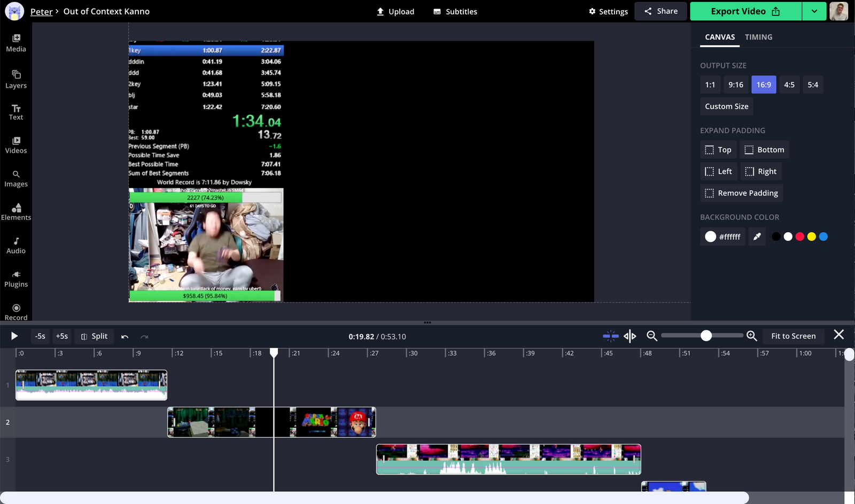Start the Record tool
The width and height of the screenshot is (855, 504).
[15, 311]
